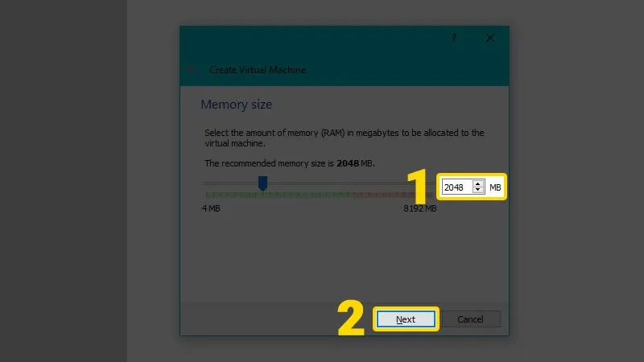Click the Memory size heading
This screenshot has height=362, width=644.
[x=236, y=105]
